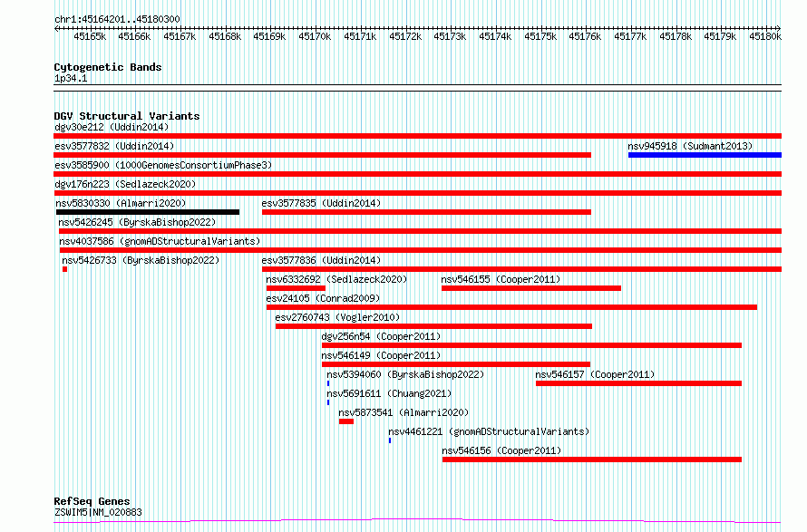Open nsv546155 (Cooper2011) variant label
The height and width of the screenshot is (532, 807).
click(x=501, y=279)
